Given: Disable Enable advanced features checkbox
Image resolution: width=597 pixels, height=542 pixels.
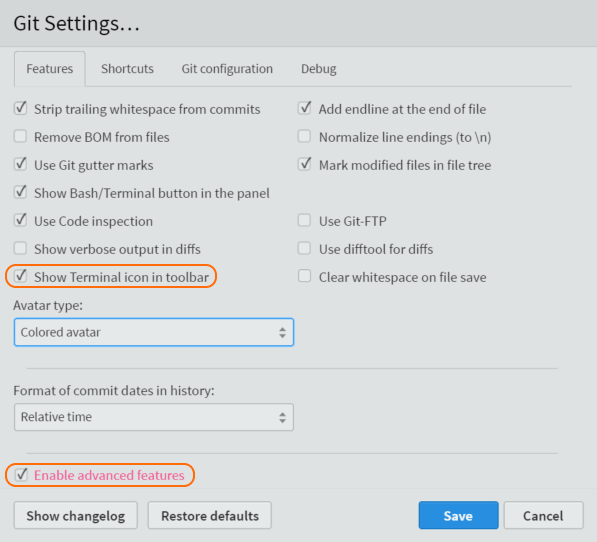Looking at the screenshot, I should (x=21, y=475).
